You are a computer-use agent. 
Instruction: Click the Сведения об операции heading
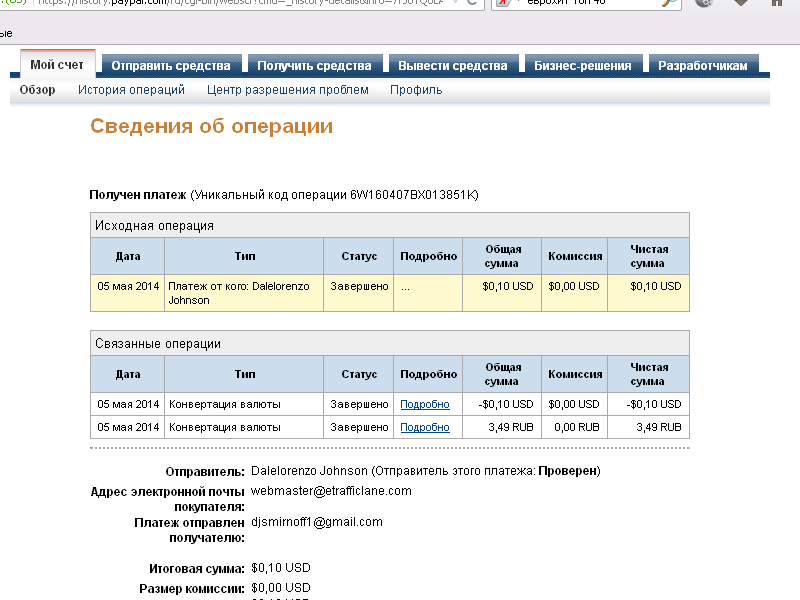pos(211,126)
